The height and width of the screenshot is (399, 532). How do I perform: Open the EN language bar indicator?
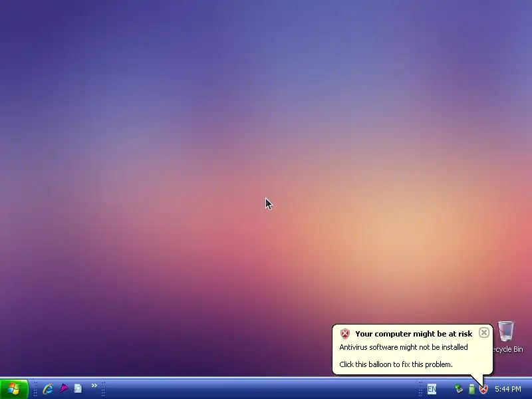[x=432, y=389]
